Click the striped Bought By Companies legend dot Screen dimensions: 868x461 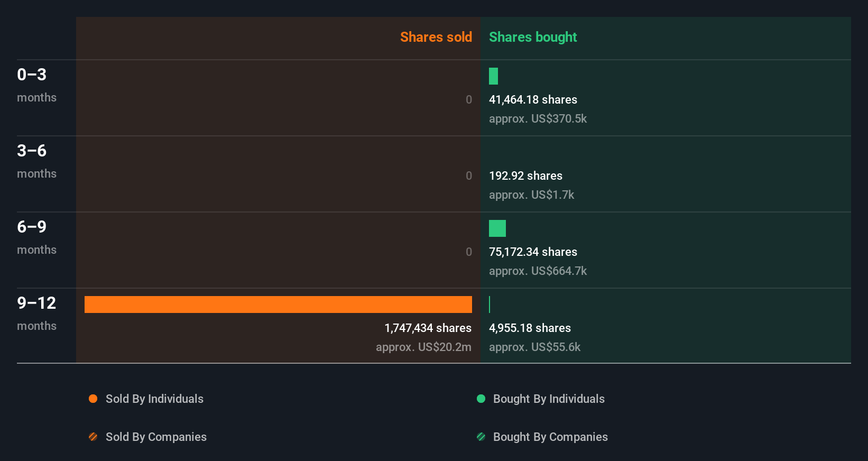point(481,437)
